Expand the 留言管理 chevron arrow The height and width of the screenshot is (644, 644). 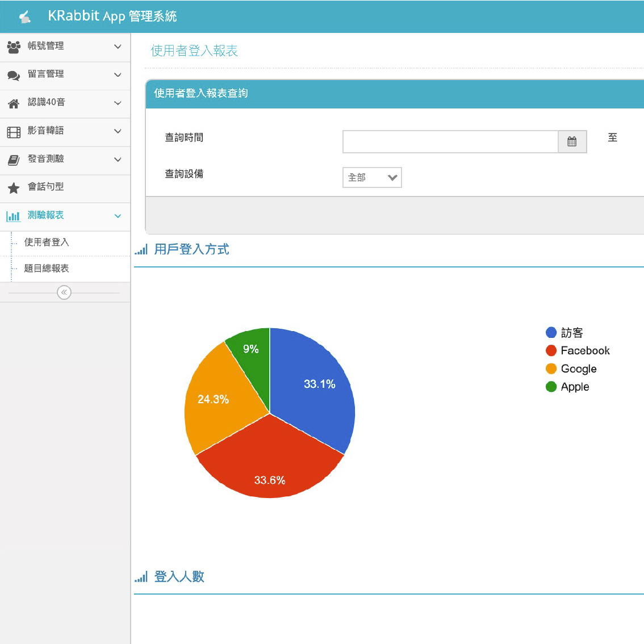tap(118, 75)
